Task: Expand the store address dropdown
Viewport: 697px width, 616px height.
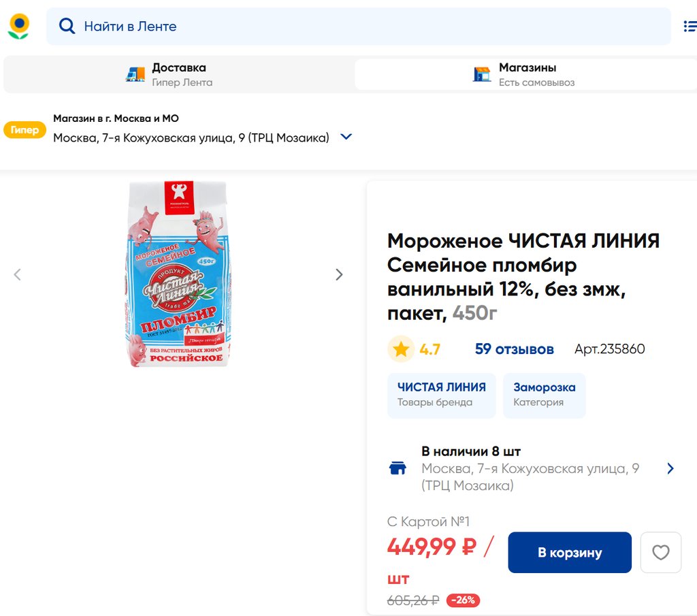Action: (346, 137)
